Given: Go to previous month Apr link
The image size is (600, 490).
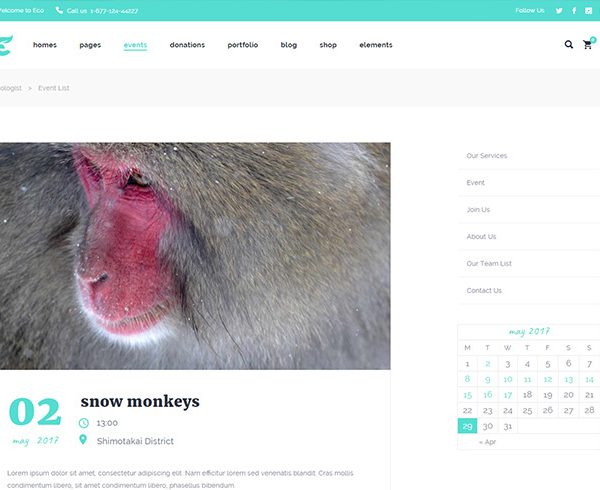Looking at the screenshot, I should (487, 442).
